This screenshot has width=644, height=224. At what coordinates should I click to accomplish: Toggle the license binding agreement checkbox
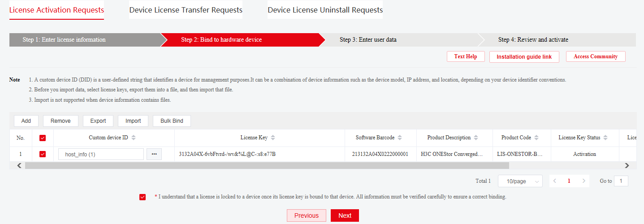click(x=143, y=197)
